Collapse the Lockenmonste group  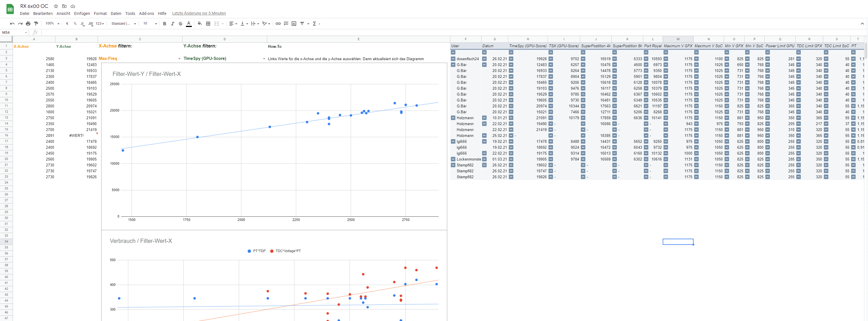pyautogui.click(x=453, y=159)
